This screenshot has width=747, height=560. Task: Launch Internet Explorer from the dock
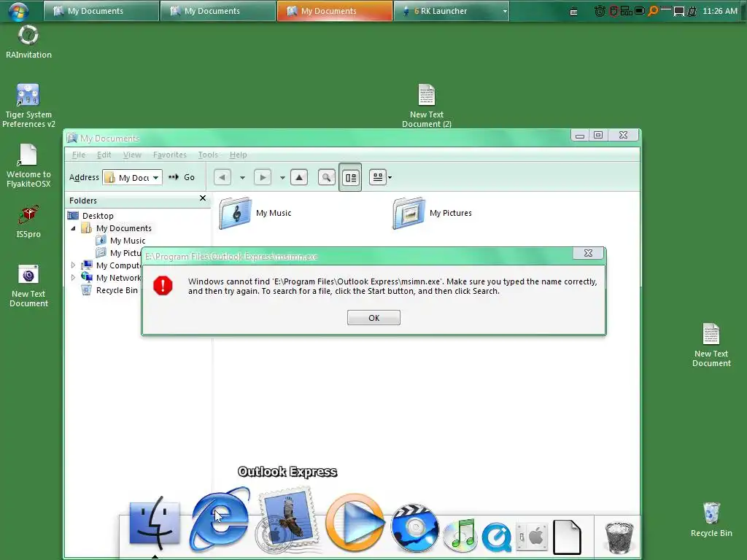pyautogui.click(x=220, y=519)
